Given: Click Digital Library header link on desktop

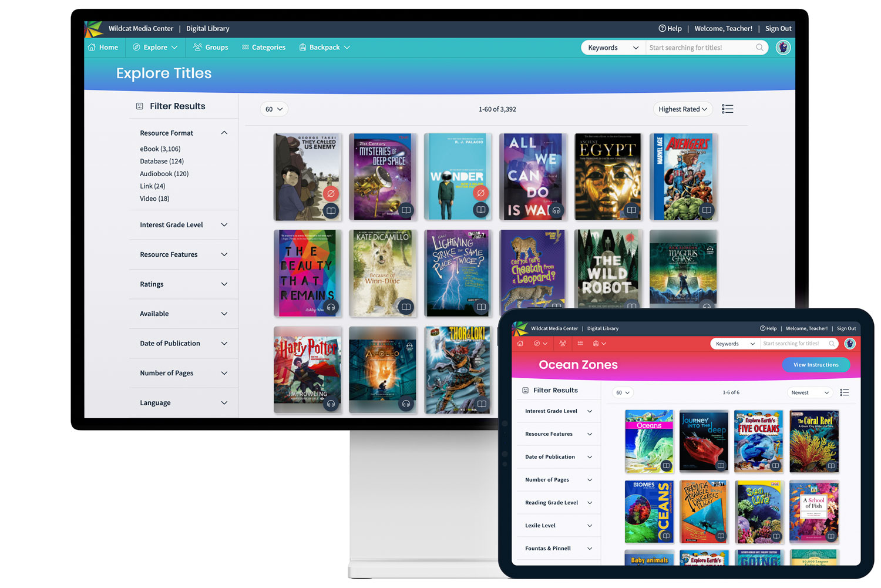Looking at the screenshot, I should pyautogui.click(x=208, y=28).
